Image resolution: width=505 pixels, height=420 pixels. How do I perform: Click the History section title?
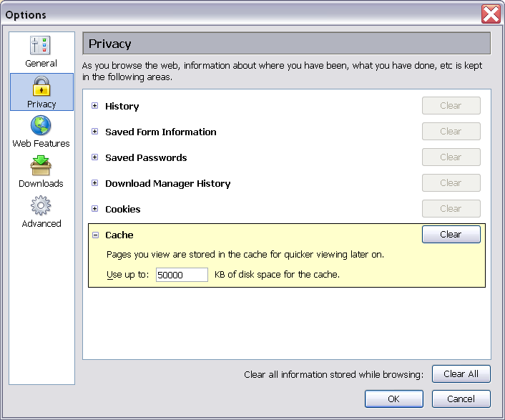pyautogui.click(x=122, y=106)
